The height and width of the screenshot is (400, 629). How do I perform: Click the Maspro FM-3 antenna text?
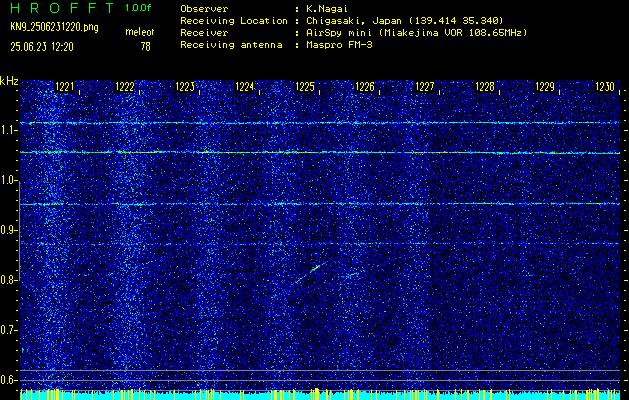pyautogui.click(x=339, y=45)
